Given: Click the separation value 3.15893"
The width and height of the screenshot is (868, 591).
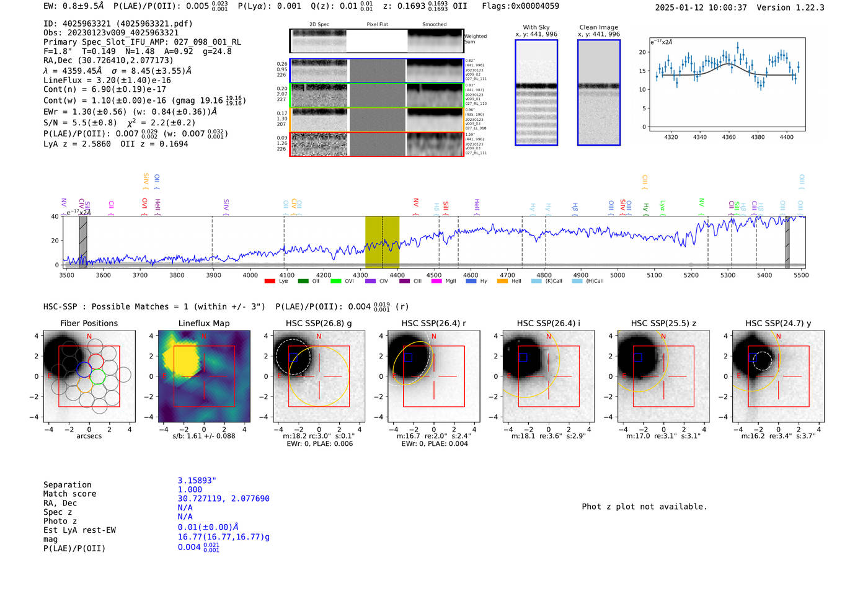Looking at the screenshot, I should [x=197, y=481].
